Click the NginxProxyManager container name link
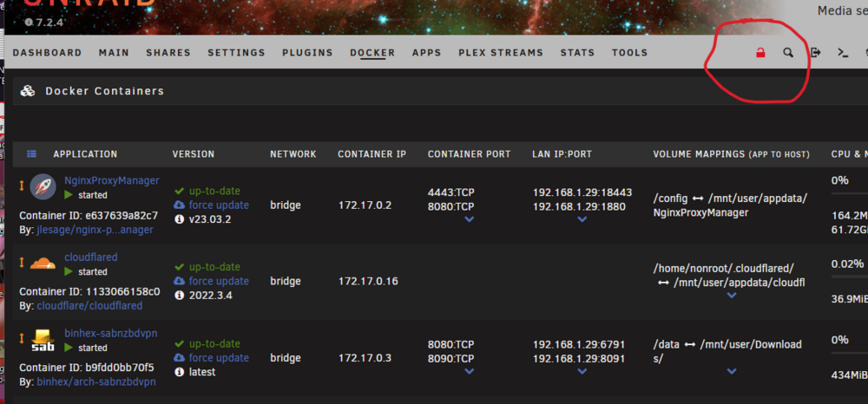Screen dimensions: 868x404 (112, 180)
